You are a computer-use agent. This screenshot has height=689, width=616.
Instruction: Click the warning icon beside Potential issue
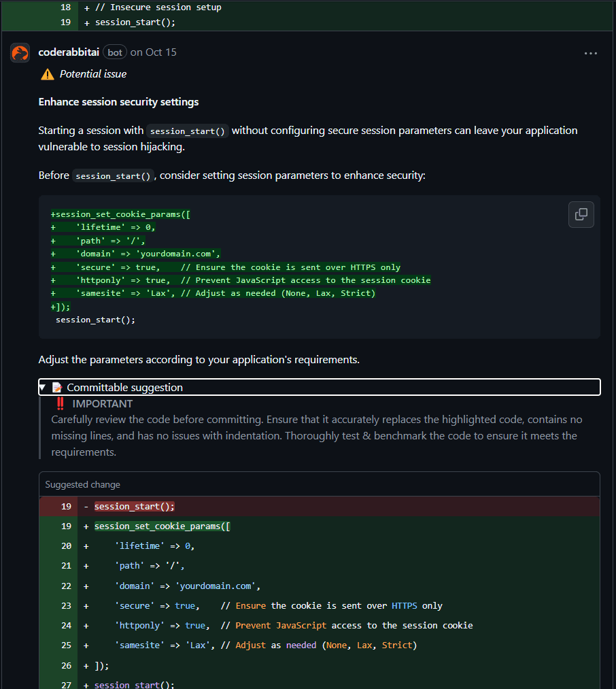[47, 74]
